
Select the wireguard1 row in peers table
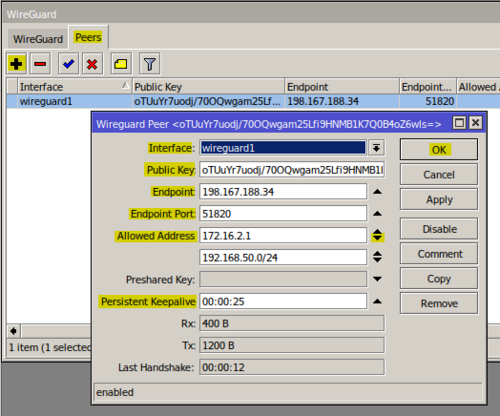(x=253, y=101)
